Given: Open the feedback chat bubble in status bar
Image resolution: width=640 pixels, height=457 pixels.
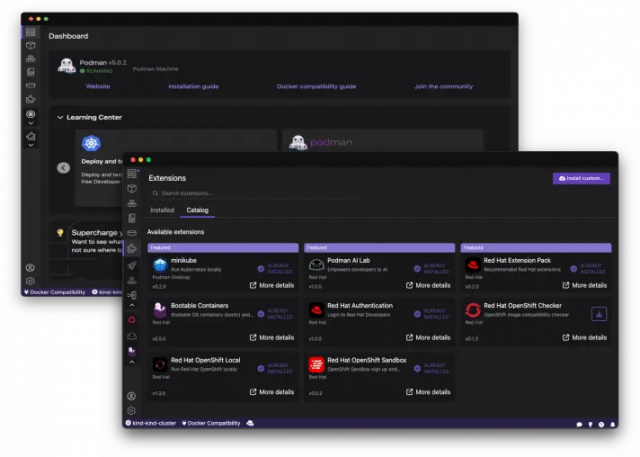Looking at the screenshot, I should (579, 424).
